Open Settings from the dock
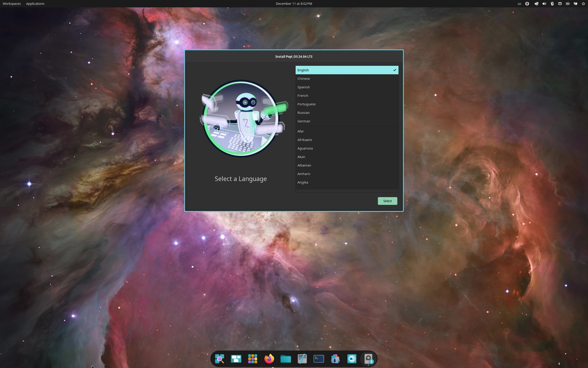This screenshot has height=368, width=588. pyautogui.click(x=352, y=358)
